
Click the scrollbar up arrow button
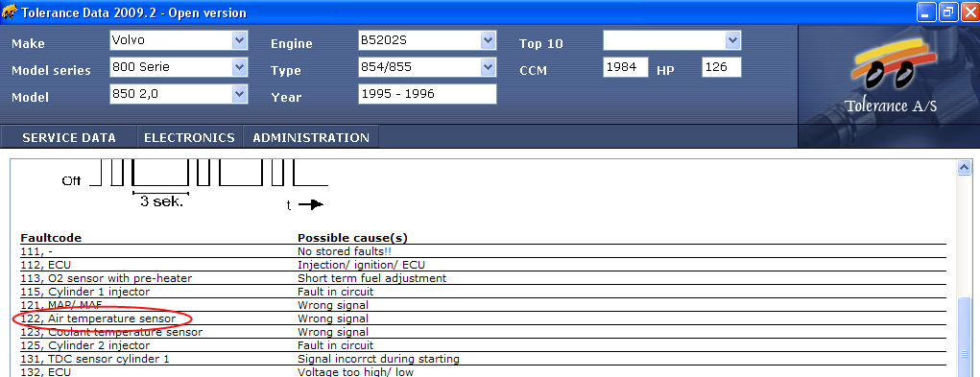coord(964,167)
